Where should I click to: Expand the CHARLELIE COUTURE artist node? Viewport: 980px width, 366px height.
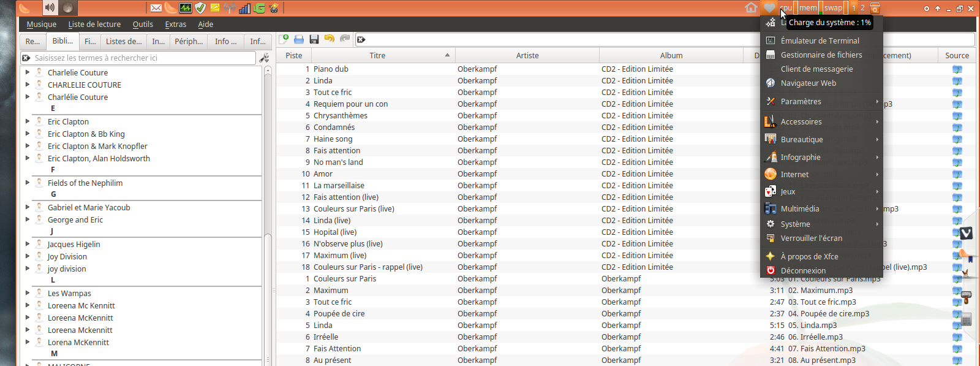coord(28,85)
